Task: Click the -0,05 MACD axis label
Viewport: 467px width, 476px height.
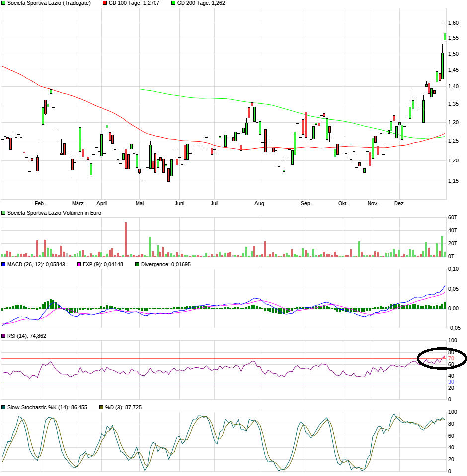Action: click(x=454, y=328)
